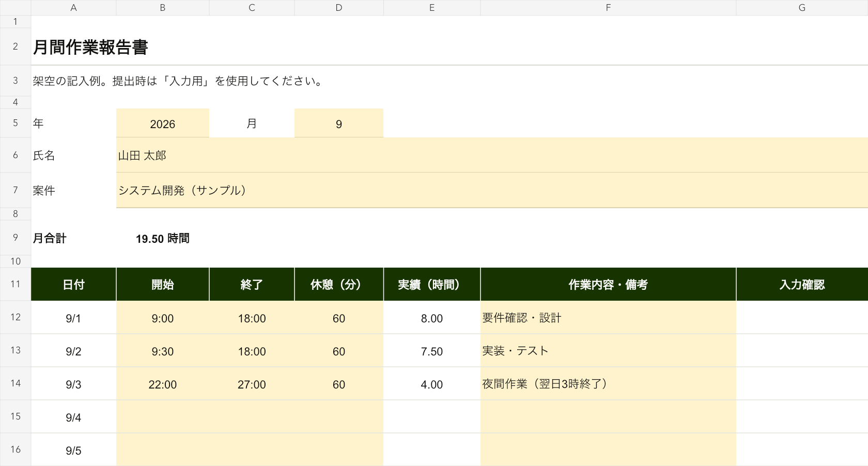The image size is (868, 466).
Task: Click the start time 9:00 cell
Action: pyautogui.click(x=163, y=318)
